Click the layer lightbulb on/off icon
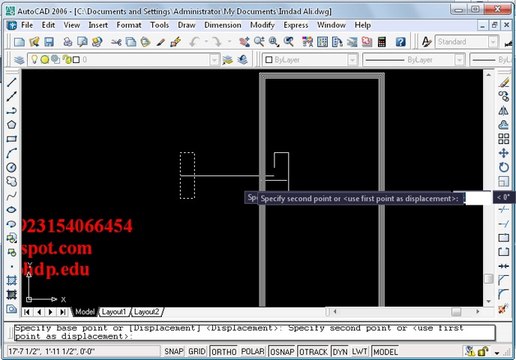Viewport: 516px width, 360px height. coord(34,59)
